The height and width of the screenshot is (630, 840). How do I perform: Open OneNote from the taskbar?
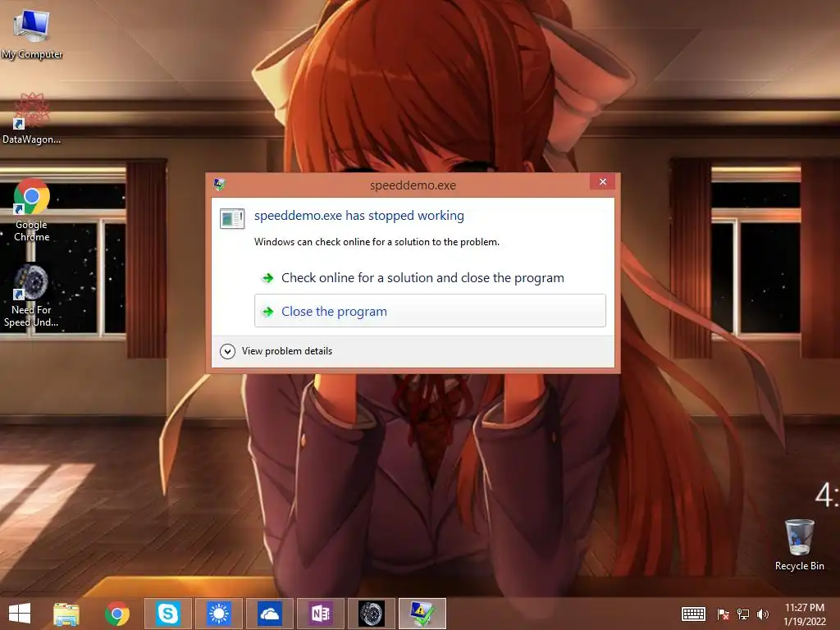point(321,614)
